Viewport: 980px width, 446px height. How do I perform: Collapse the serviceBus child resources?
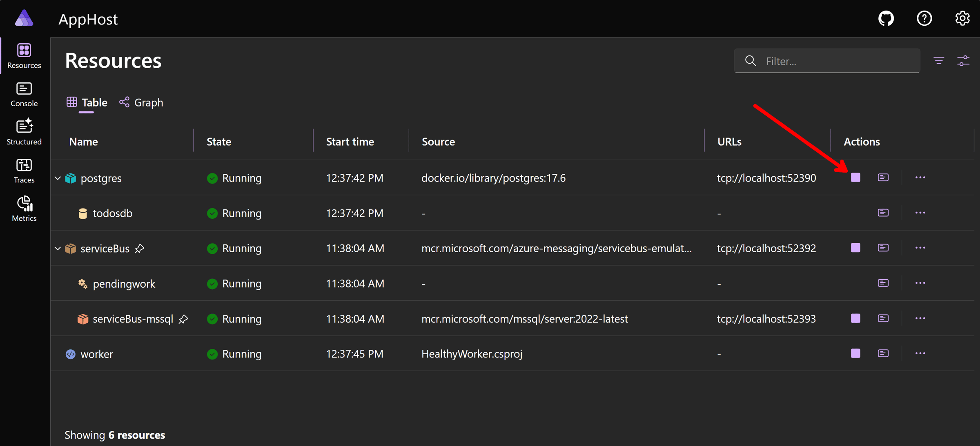58,249
